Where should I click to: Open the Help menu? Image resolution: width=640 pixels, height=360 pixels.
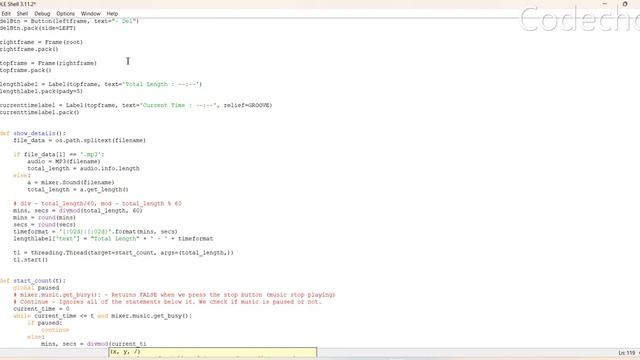click(112, 13)
